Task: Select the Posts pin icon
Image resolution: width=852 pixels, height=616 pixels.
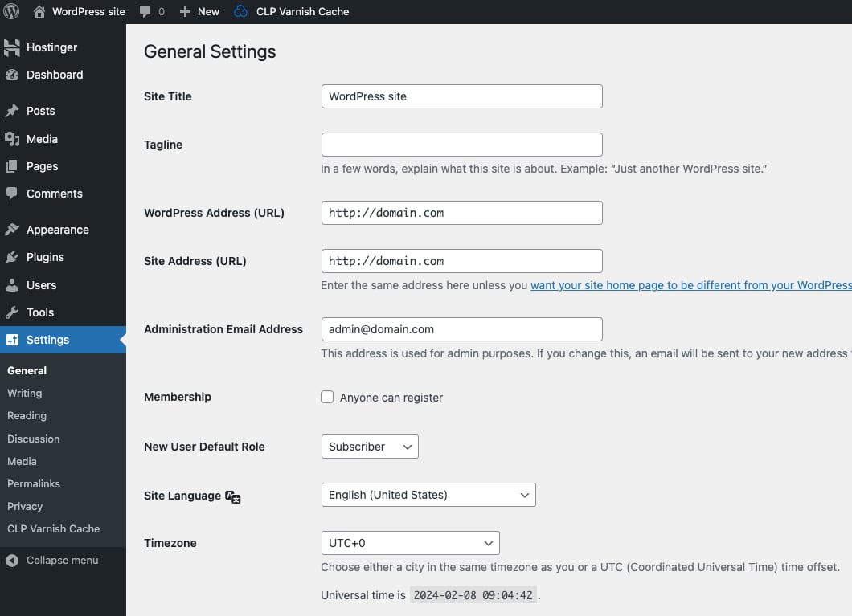Action: point(13,111)
